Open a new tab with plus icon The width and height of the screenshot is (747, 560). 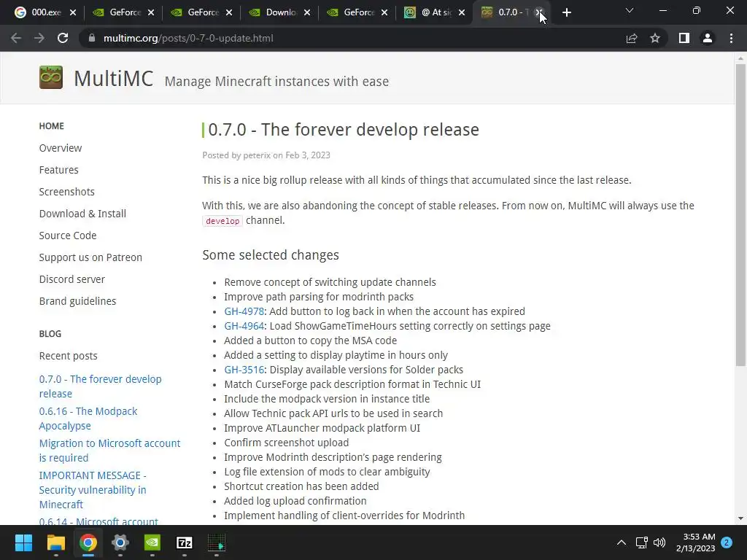click(x=566, y=12)
